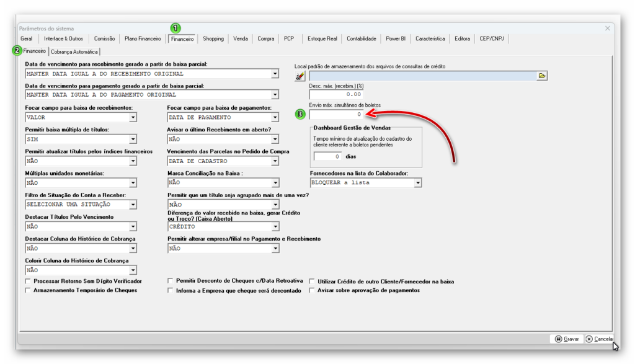635x364 pixels.
Task: Open the Contabilidade tab
Action: pos(361,38)
